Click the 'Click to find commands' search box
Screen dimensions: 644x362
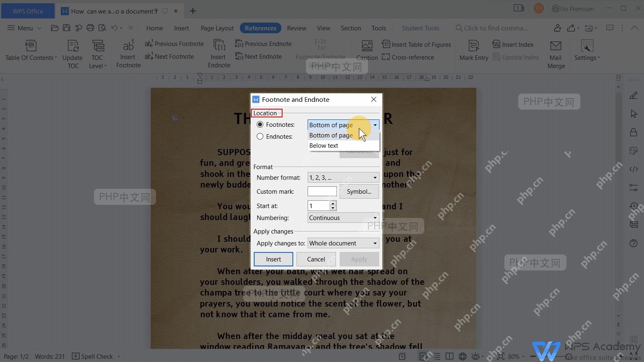tap(492, 28)
